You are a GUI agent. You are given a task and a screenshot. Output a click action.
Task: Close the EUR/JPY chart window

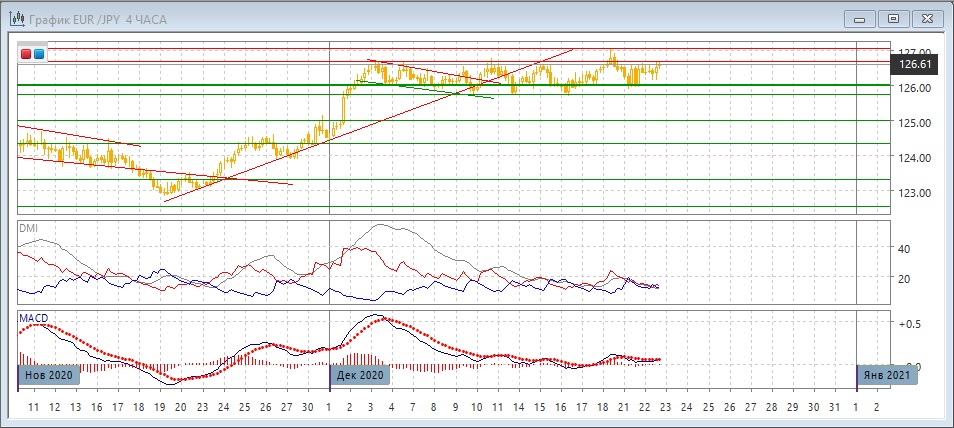[926, 17]
